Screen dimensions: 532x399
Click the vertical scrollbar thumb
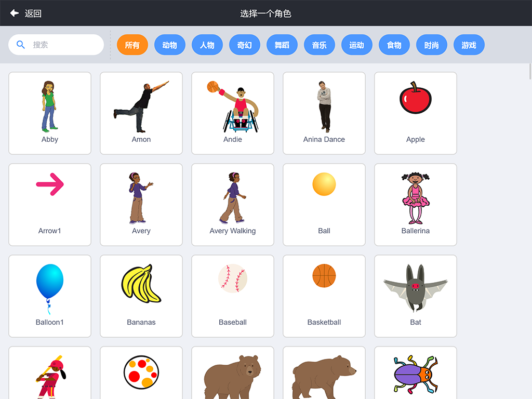pyautogui.click(x=530, y=71)
